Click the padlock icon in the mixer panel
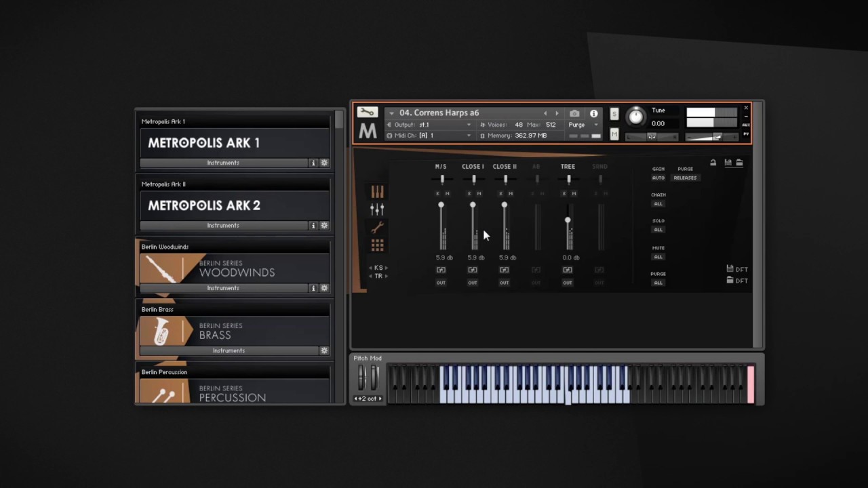 (x=713, y=163)
